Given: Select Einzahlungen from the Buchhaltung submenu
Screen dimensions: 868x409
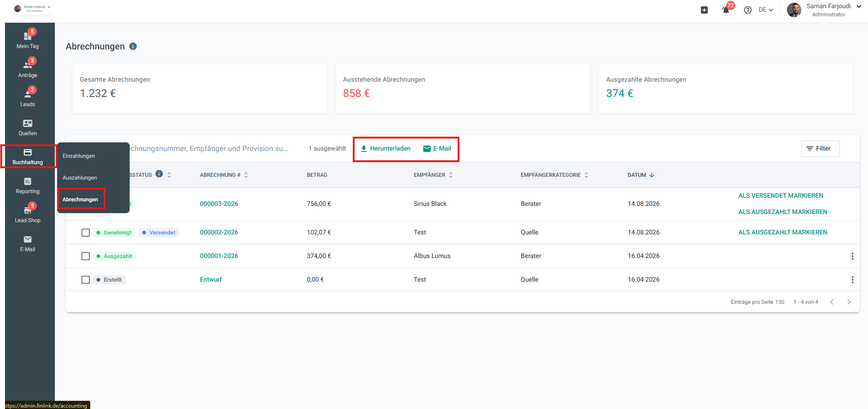Looking at the screenshot, I should tap(79, 156).
